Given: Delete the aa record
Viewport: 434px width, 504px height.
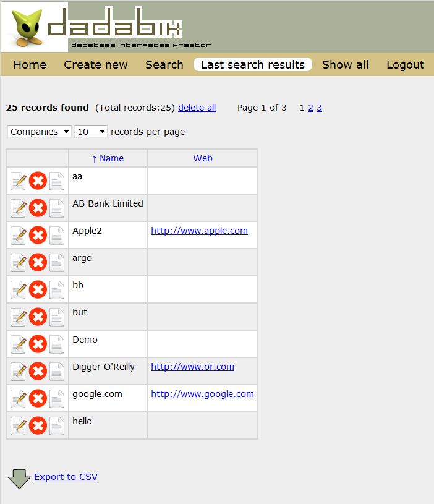Looking at the screenshot, I should [38, 181].
